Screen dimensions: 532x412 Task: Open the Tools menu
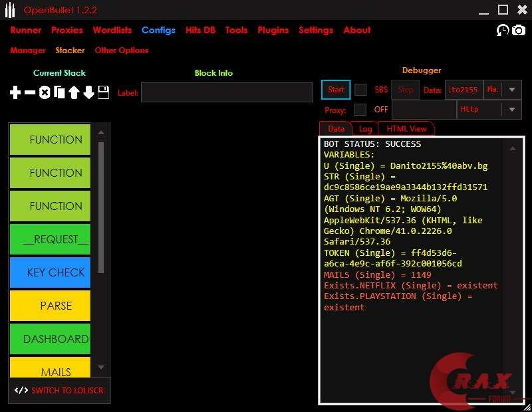[x=237, y=30]
